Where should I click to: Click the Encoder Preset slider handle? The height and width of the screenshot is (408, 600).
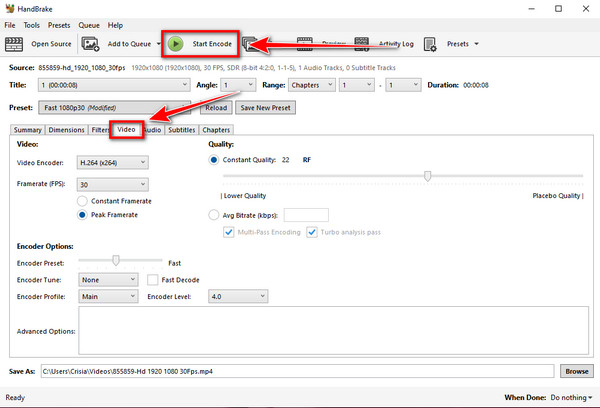coord(116,260)
